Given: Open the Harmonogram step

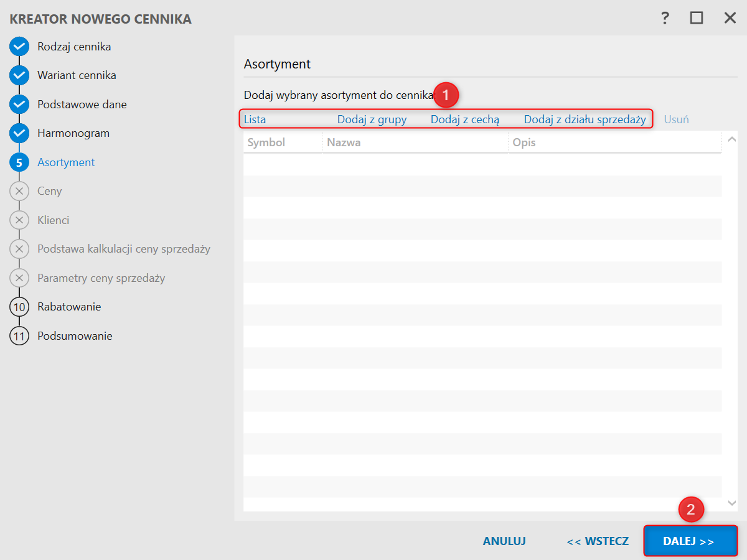Looking at the screenshot, I should pyautogui.click(x=73, y=133).
